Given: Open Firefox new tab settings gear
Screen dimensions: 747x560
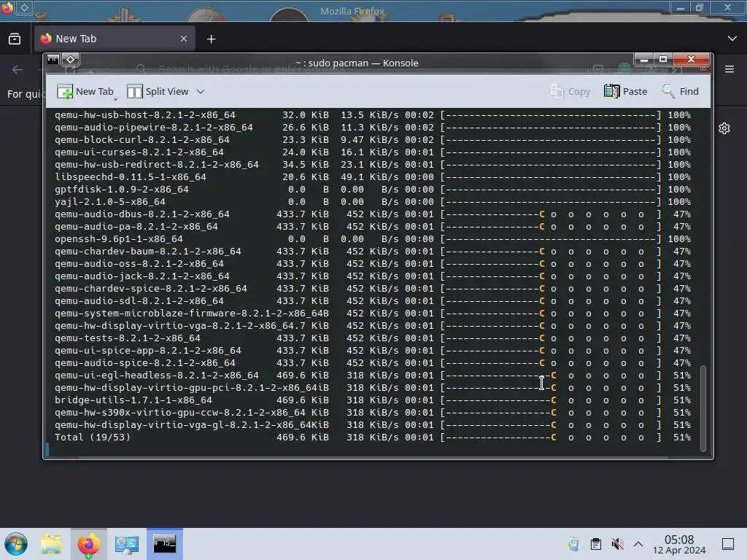Looking at the screenshot, I should click(724, 128).
